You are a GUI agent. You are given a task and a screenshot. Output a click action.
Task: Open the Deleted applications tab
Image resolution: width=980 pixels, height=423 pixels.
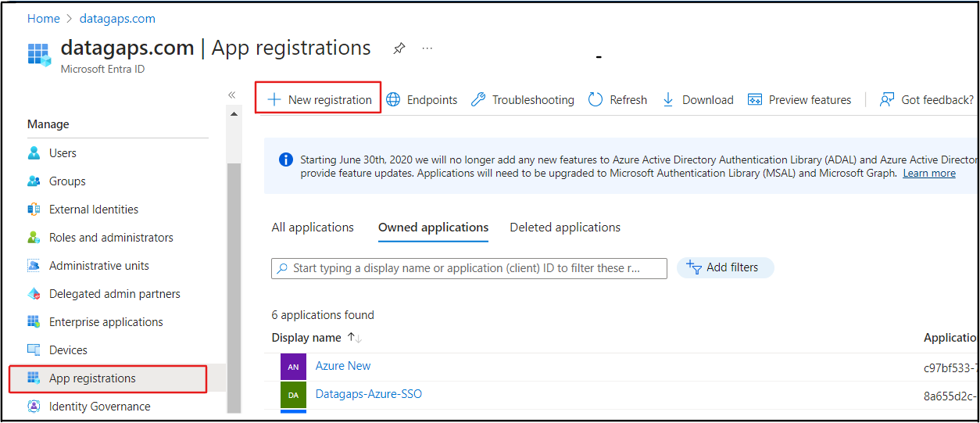coord(565,228)
